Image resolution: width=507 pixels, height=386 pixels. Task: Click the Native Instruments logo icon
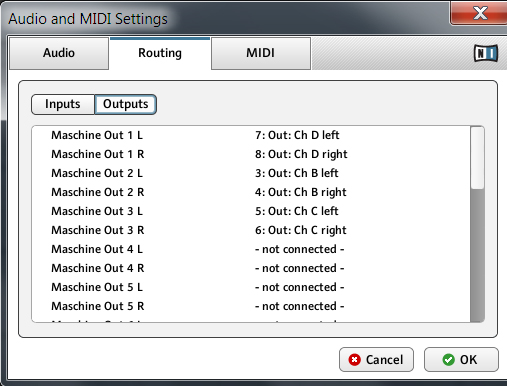(486, 53)
